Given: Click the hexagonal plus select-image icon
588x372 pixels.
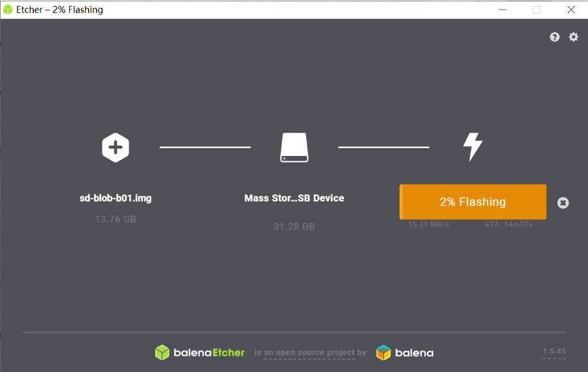Looking at the screenshot, I should 116,147.
